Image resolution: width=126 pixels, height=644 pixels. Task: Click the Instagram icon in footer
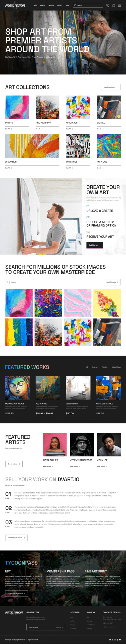click(115, 640)
